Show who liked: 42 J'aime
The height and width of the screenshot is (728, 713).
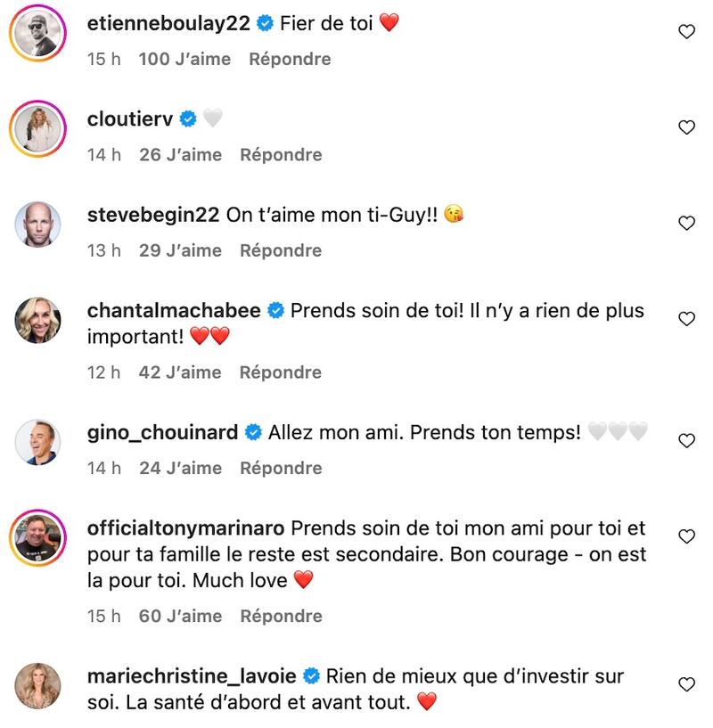(180, 372)
